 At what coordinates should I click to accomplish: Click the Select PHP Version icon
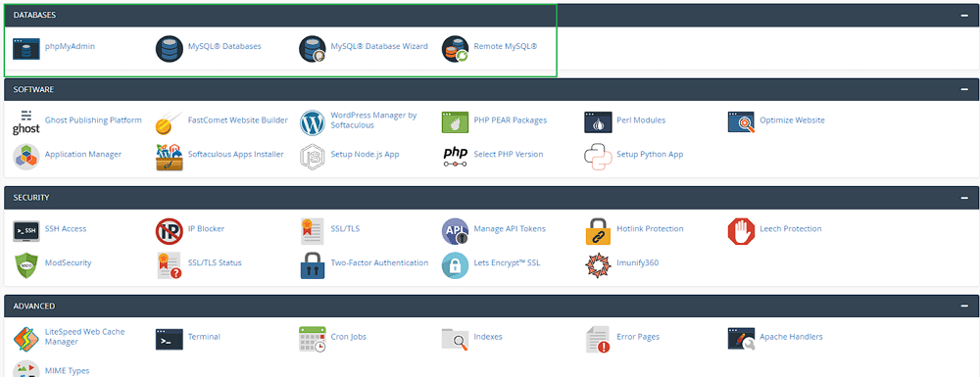tap(455, 156)
